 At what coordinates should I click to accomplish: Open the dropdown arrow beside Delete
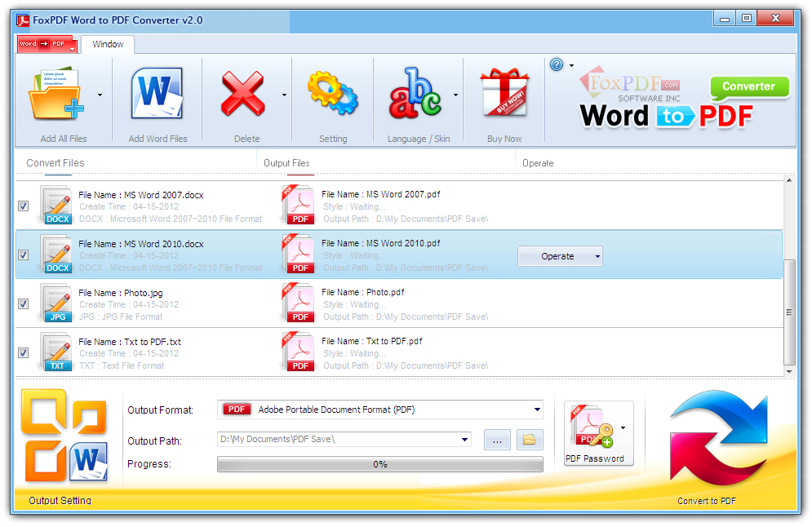(284, 95)
